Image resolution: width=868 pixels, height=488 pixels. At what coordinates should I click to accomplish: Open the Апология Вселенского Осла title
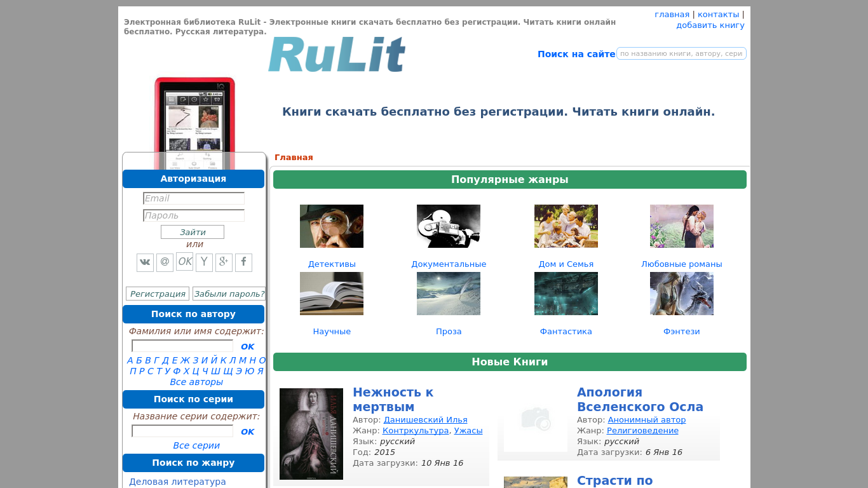(x=640, y=400)
